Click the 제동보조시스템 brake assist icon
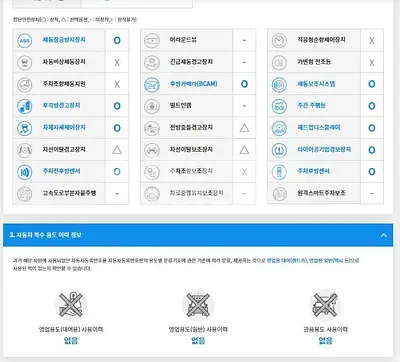Screen dimensions: 400x362 click(x=279, y=84)
